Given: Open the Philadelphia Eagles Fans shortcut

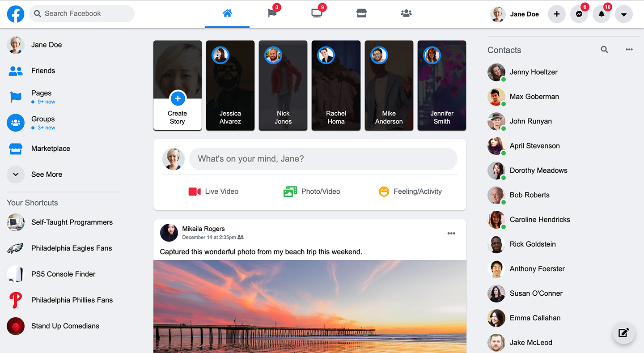Looking at the screenshot, I should (x=72, y=248).
